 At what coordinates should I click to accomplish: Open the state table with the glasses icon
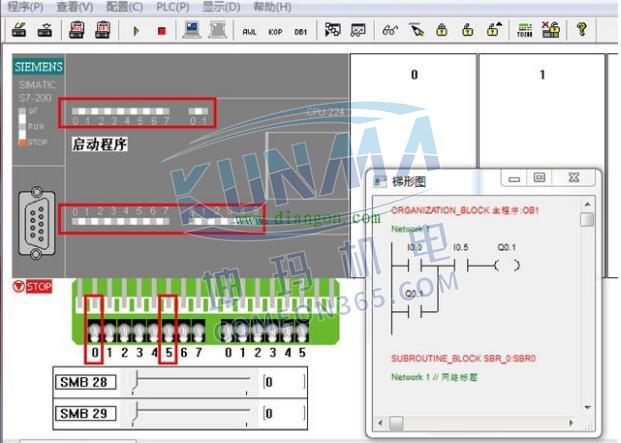coord(390,30)
